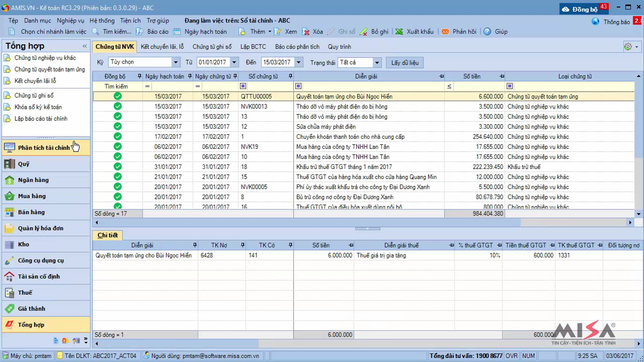Open the Thuế module icon
The image size is (644, 362).
(x=9, y=293)
